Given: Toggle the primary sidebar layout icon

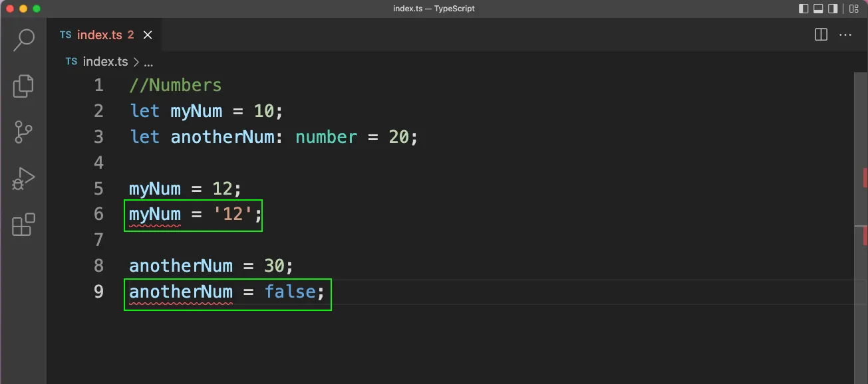Looking at the screenshot, I should (803, 9).
